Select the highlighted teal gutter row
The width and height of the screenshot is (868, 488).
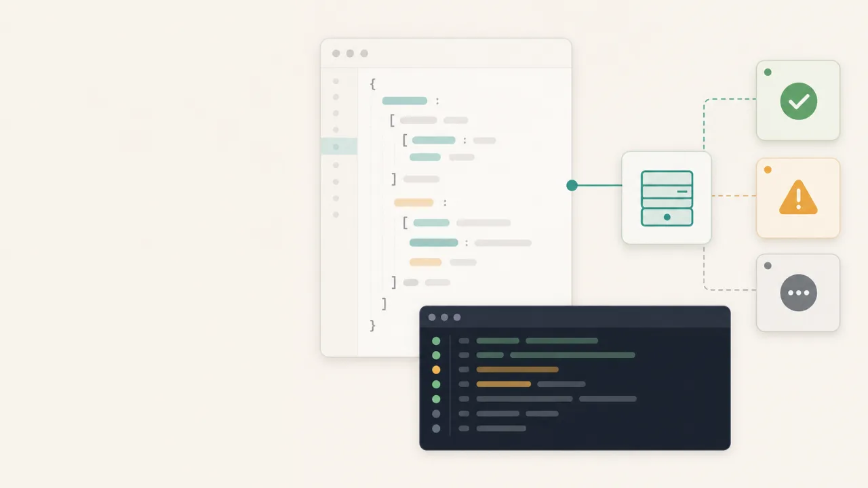[338, 146]
